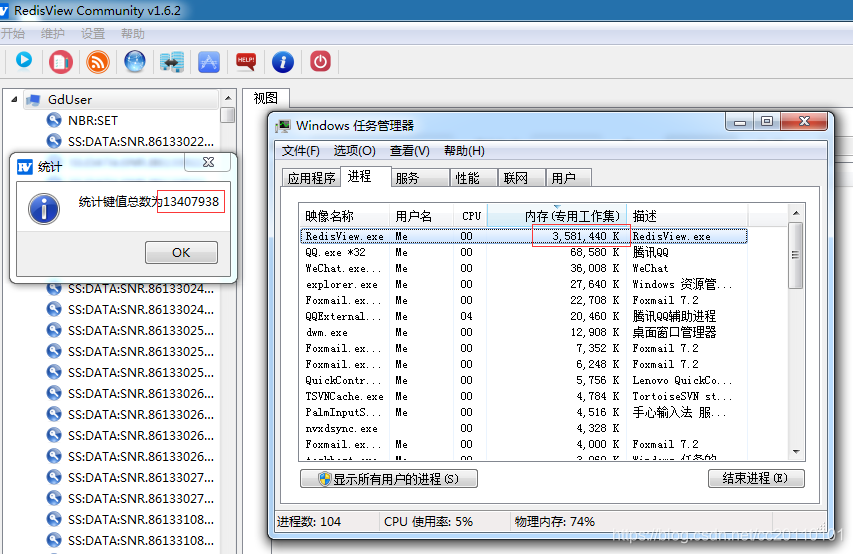853x554 pixels.
Task: Click the info icon in statistics dialog
Action: tap(44, 209)
